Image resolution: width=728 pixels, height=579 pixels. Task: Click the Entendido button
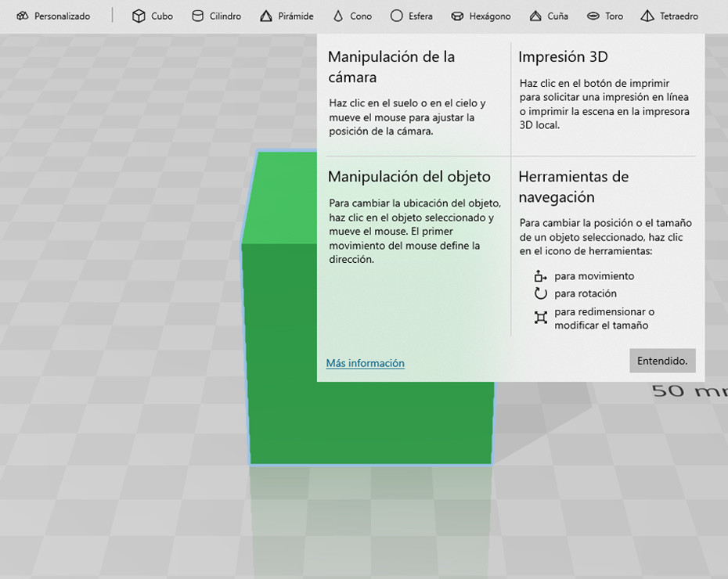coord(662,361)
